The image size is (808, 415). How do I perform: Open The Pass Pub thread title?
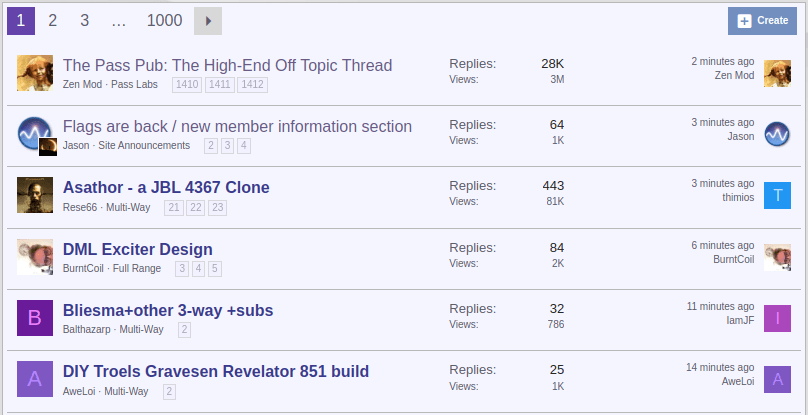coord(227,65)
